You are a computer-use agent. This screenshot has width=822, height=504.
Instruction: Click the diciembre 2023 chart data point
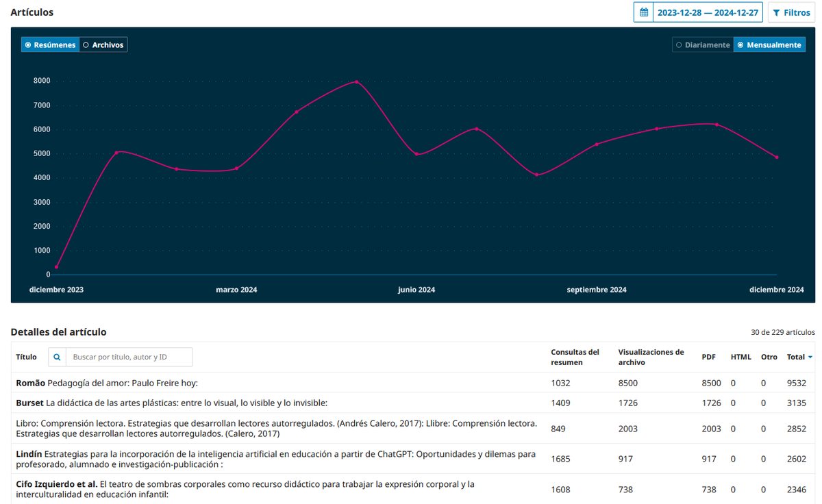pyautogui.click(x=56, y=267)
